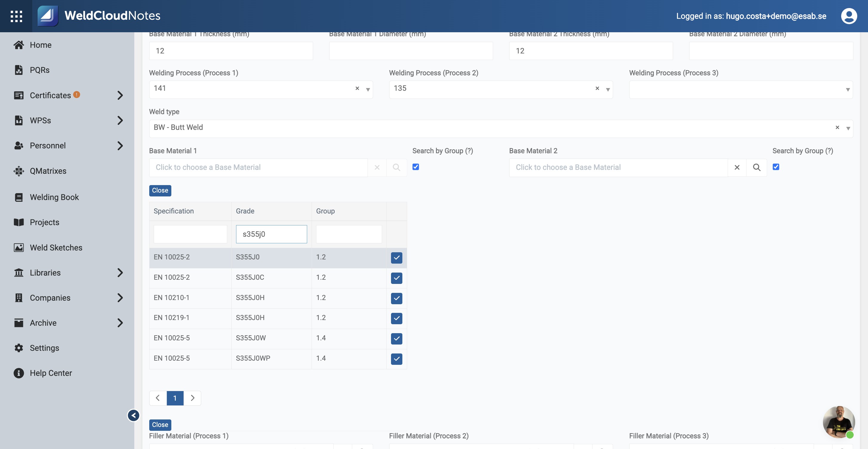Select the S355J0C row checkbox
868x449 pixels.
(x=397, y=278)
